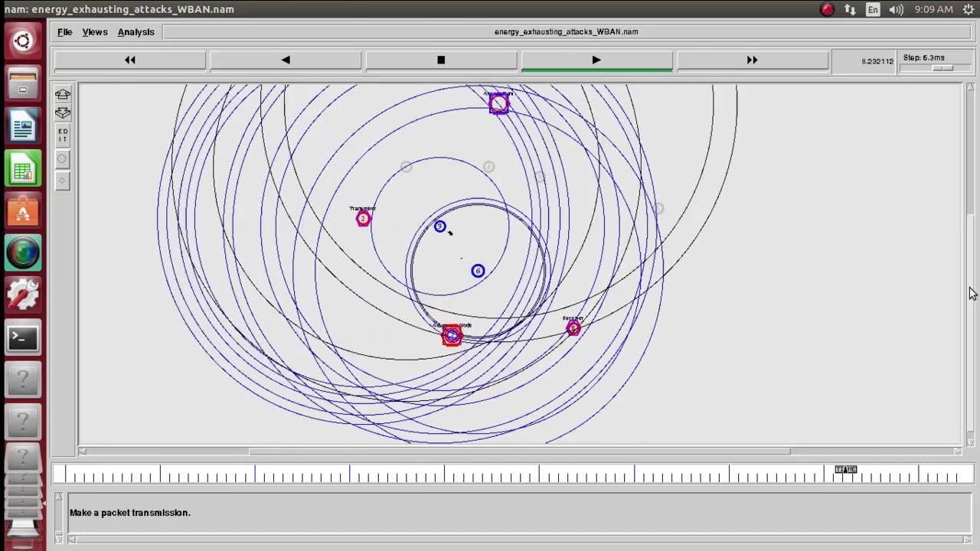Viewport: 980px width, 551px height.
Task: Open the Files manager in launcher
Action: tap(22, 85)
